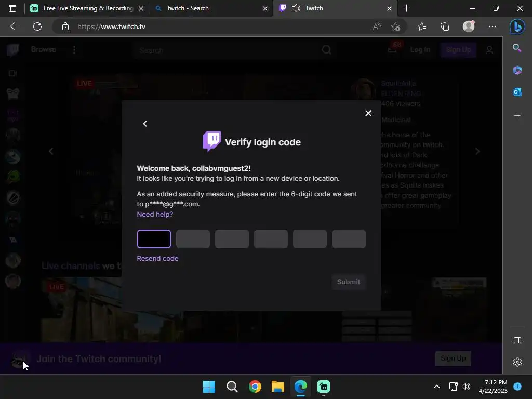Click the Twitch home logo
The width and height of the screenshot is (532, 399).
click(x=13, y=50)
